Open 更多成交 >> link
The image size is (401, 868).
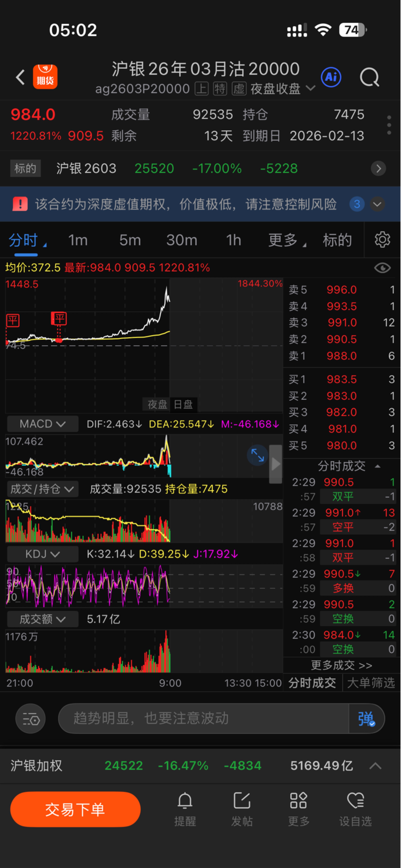coord(341,665)
